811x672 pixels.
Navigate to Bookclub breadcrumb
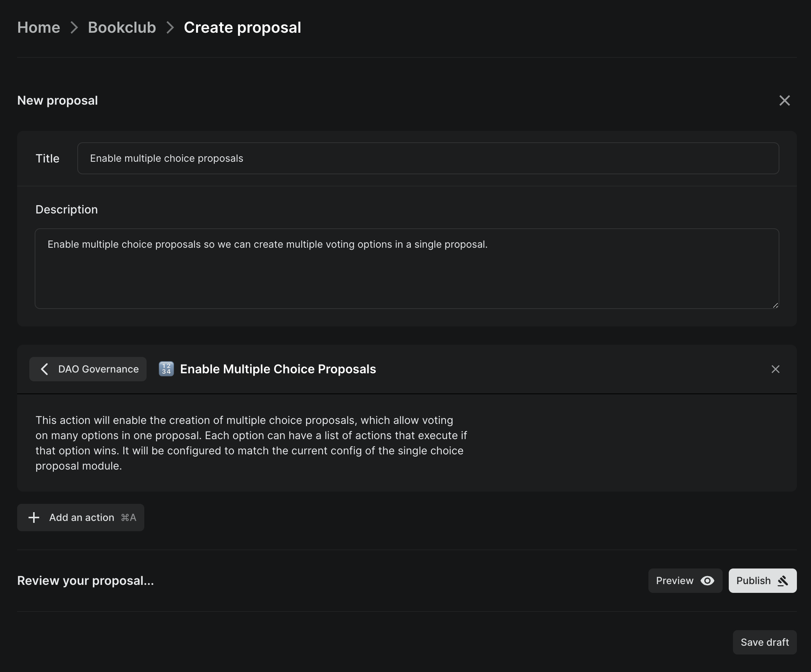coord(122,28)
